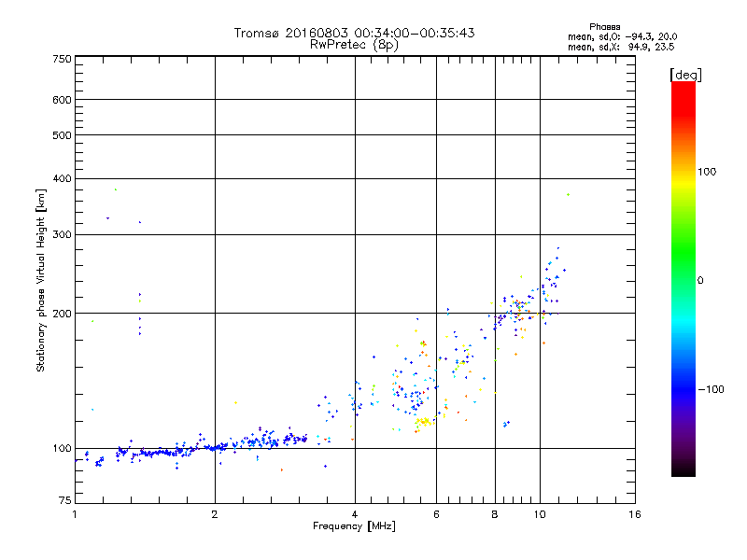The height and width of the screenshot is (560, 747).
Task: Click the x-axis '10' tick label
Action: point(540,514)
